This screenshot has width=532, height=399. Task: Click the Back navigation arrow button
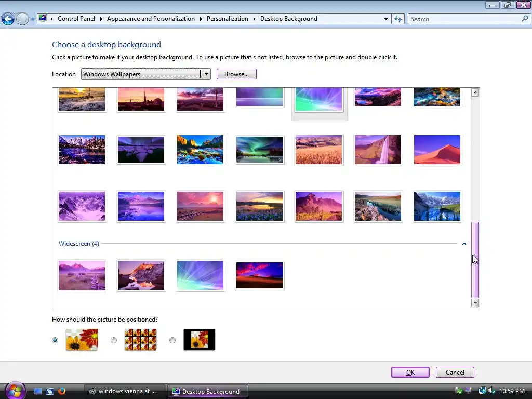tap(8, 19)
